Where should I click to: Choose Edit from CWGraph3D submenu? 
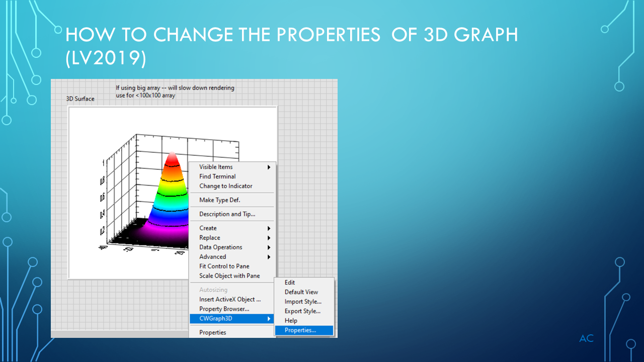pos(289,283)
